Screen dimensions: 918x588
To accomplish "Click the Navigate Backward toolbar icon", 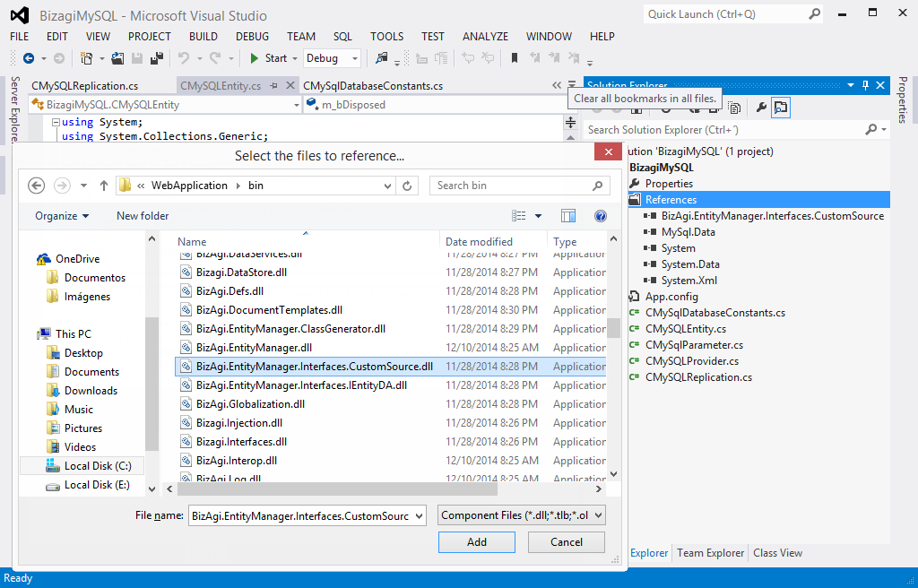I will 28,58.
